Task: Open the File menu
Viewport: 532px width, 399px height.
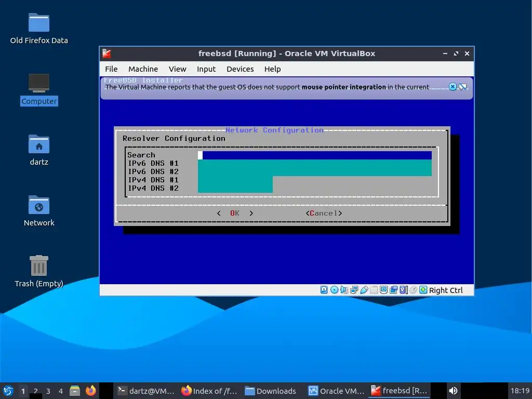Action: pyautogui.click(x=111, y=69)
